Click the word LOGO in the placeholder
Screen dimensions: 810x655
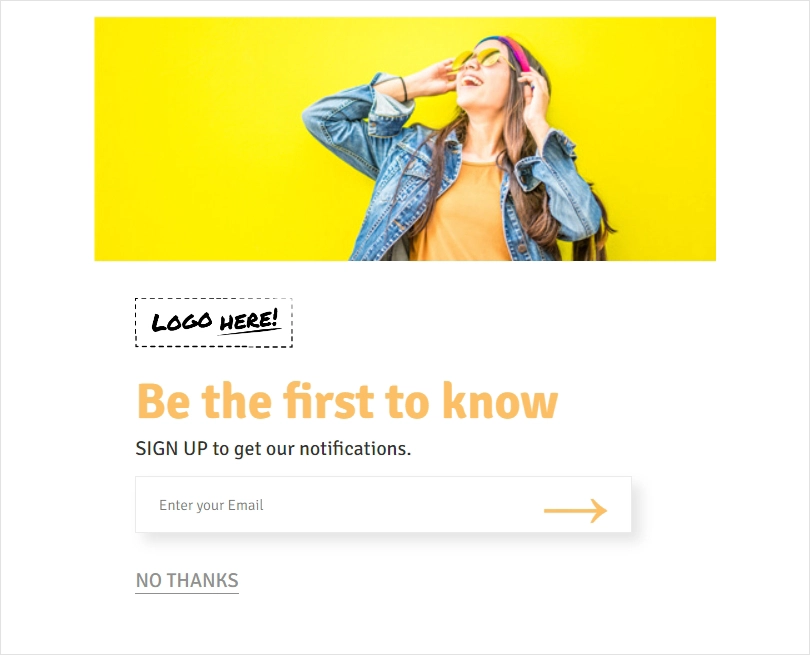pos(182,322)
